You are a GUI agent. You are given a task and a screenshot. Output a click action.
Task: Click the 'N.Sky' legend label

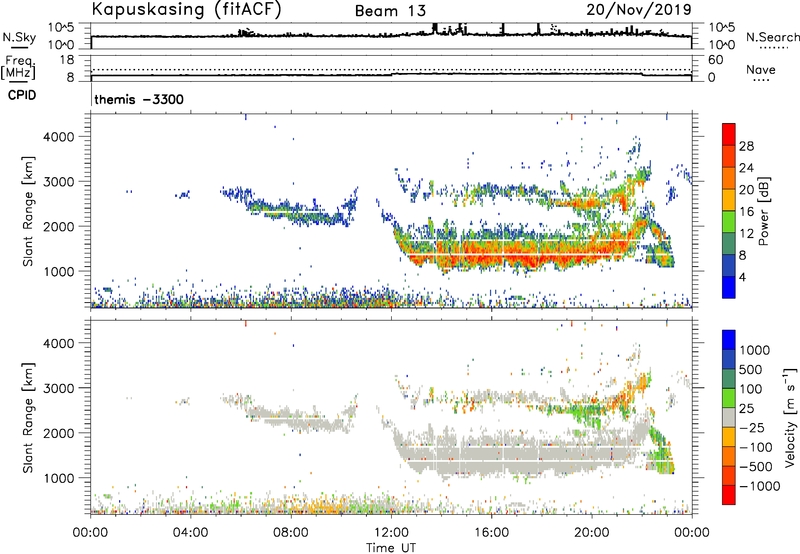coord(19,37)
